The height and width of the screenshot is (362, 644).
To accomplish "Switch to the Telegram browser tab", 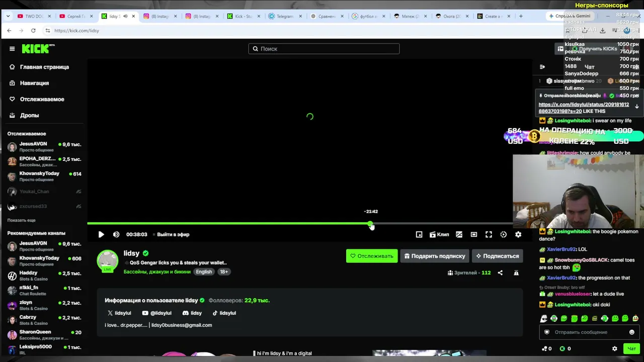I will click(285, 16).
